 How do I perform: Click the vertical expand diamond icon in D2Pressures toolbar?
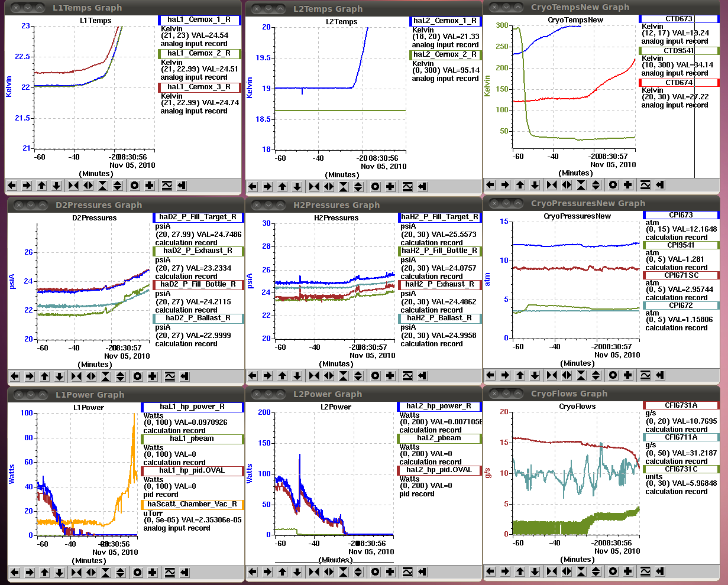(x=121, y=376)
